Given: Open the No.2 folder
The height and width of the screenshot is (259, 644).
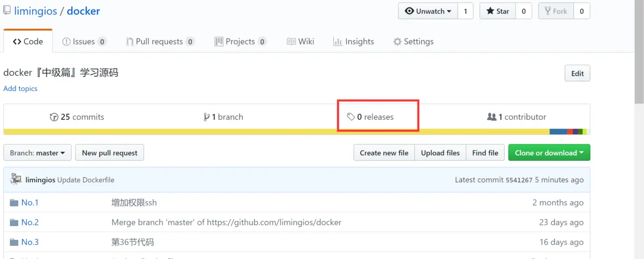Looking at the screenshot, I should pos(30,222).
